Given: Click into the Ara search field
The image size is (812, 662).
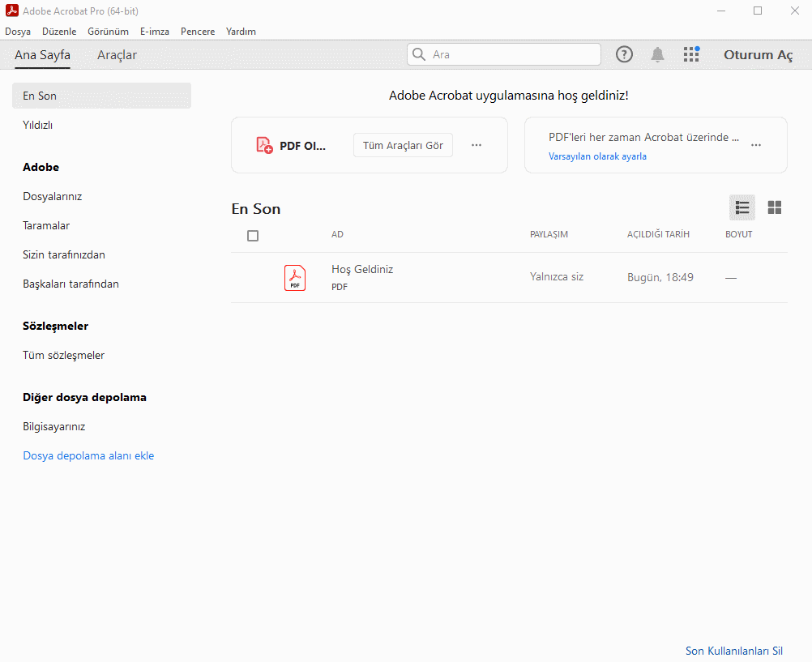Looking at the screenshot, I should coord(511,54).
